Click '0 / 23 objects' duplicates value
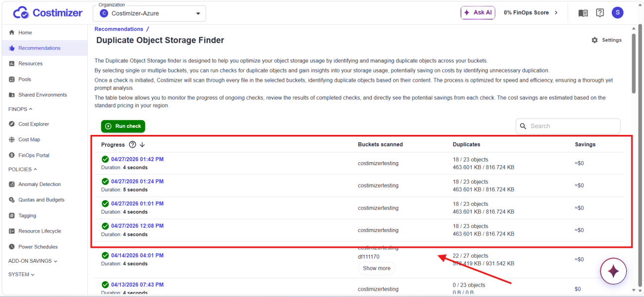The width and height of the screenshot is (644, 297). tap(469, 285)
